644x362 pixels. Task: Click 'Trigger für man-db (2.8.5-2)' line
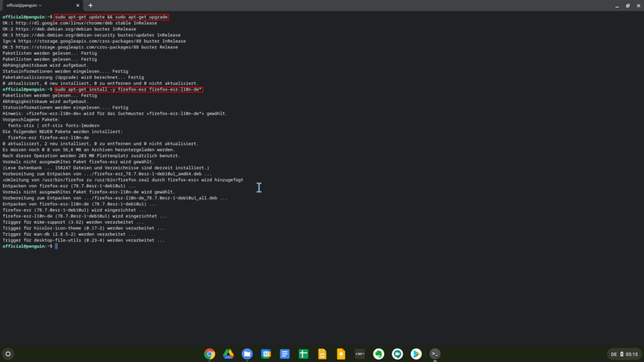(x=69, y=234)
